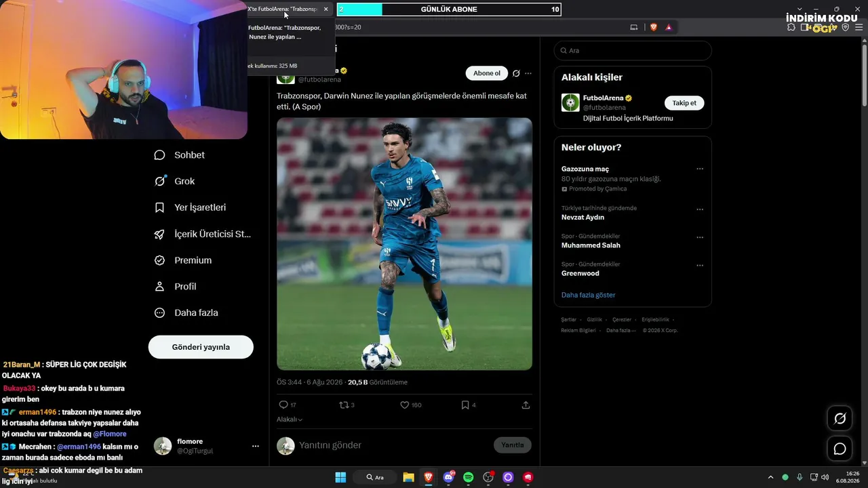This screenshot has width=868, height=488.
Task: Click the Ara search field on X
Action: pyautogui.click(x=633, y=51)
